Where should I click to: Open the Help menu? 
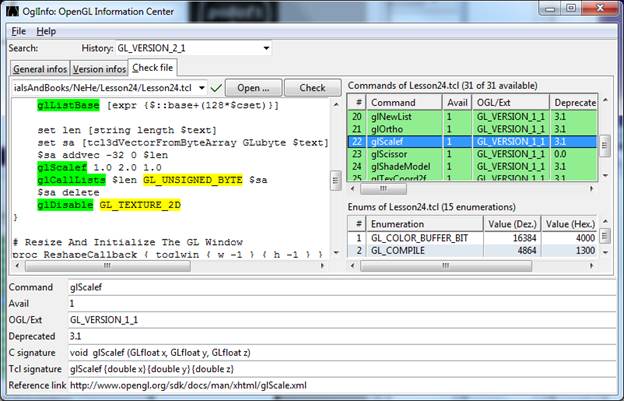(x=46, y=31)
